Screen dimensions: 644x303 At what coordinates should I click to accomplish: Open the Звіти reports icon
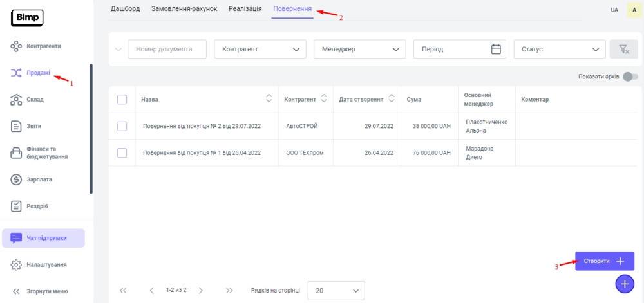tap(17, 126)
